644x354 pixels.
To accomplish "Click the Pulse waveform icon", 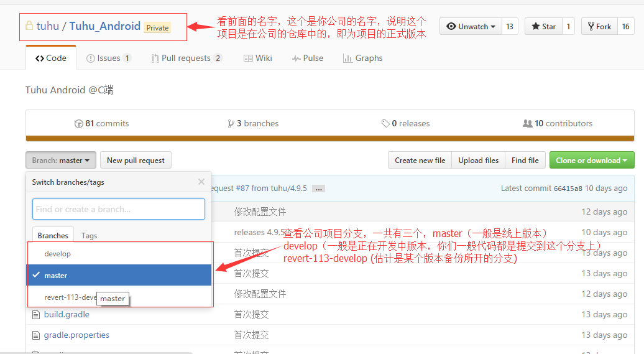I will [x=296, y=58].
